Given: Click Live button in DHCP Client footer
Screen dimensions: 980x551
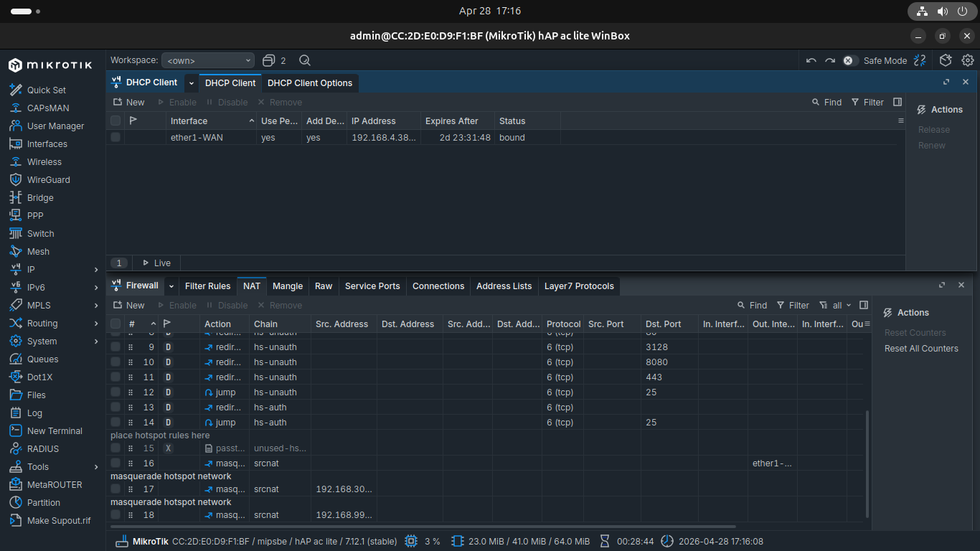Looking at the screenshot, I should tap(156, 263).
